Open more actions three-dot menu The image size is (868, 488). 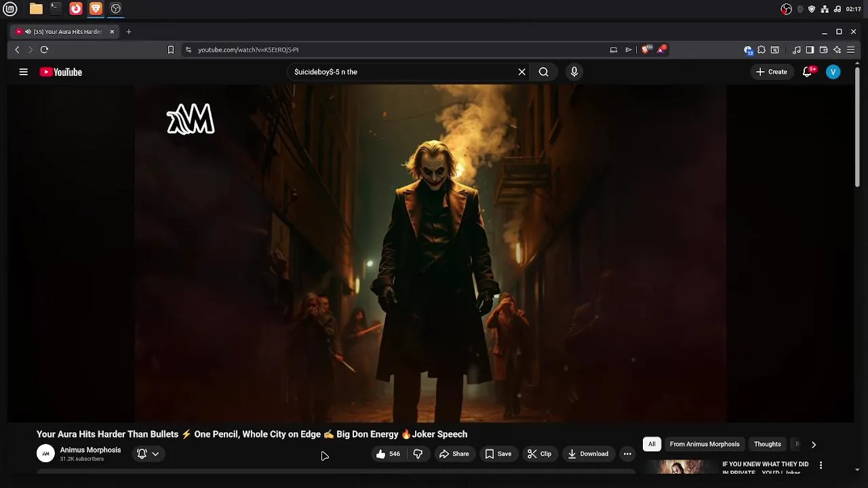pyautogui.click(x=627, y=454)
